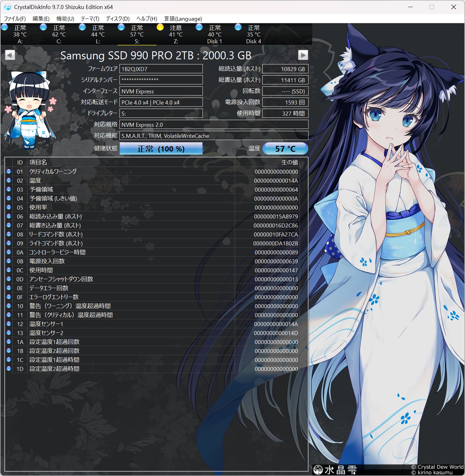The image size is (465, 476).
Task: Click the drive letter field S:
Action: 161,113
